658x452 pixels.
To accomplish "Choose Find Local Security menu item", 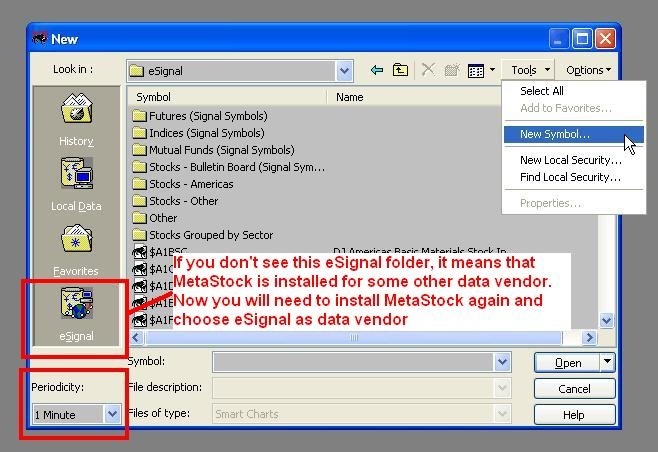I will [x=573, y=177].
